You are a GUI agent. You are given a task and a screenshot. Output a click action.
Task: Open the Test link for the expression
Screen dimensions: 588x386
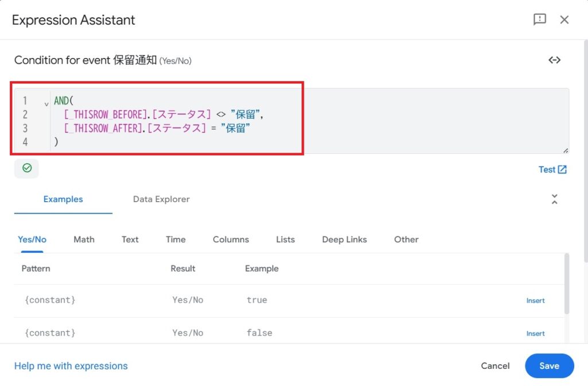tap(552, 169)
